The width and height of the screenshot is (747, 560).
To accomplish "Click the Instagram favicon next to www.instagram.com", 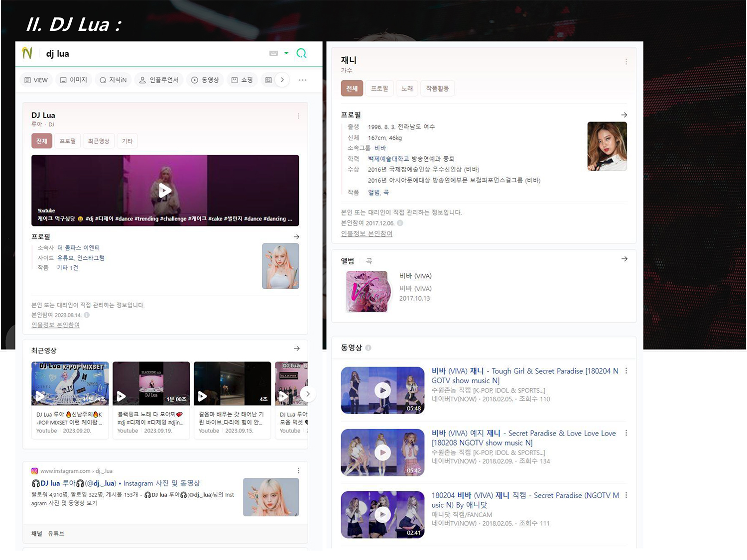I will coord(35,471).
